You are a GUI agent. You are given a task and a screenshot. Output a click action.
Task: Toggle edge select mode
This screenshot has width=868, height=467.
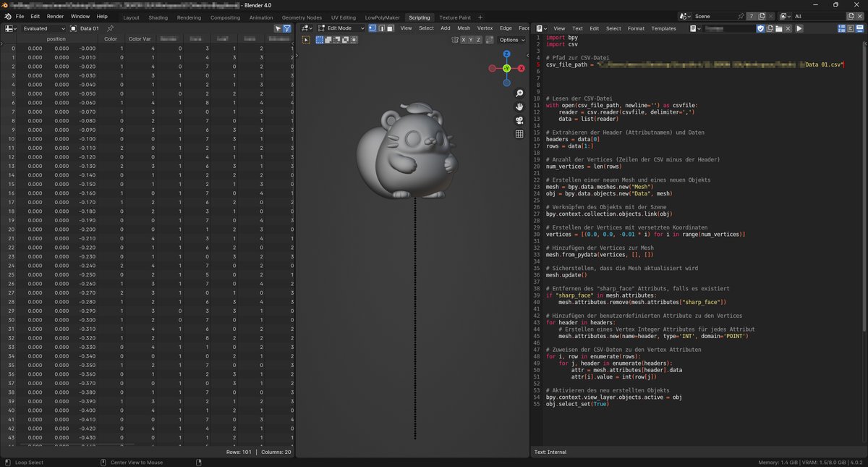click(x=381, y=28)
